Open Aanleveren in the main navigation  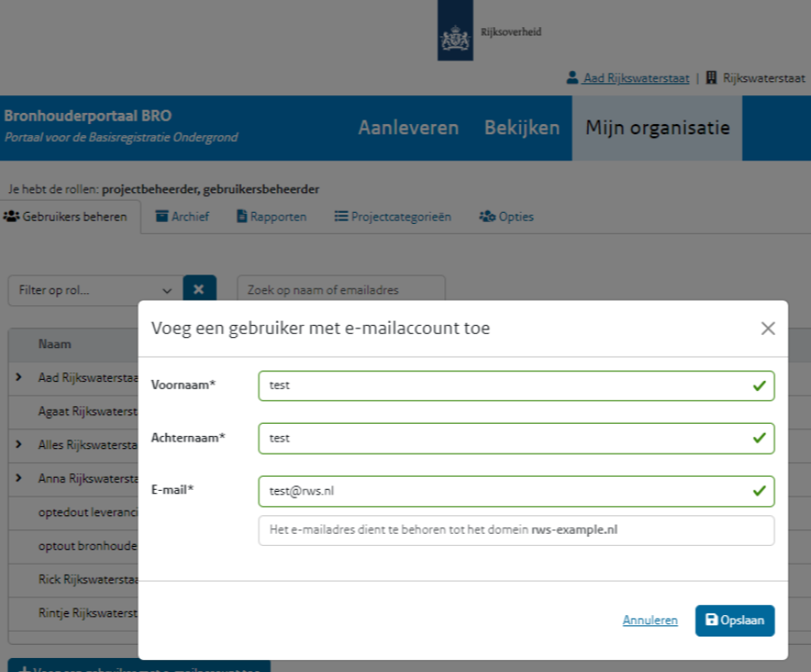[408, 128]
